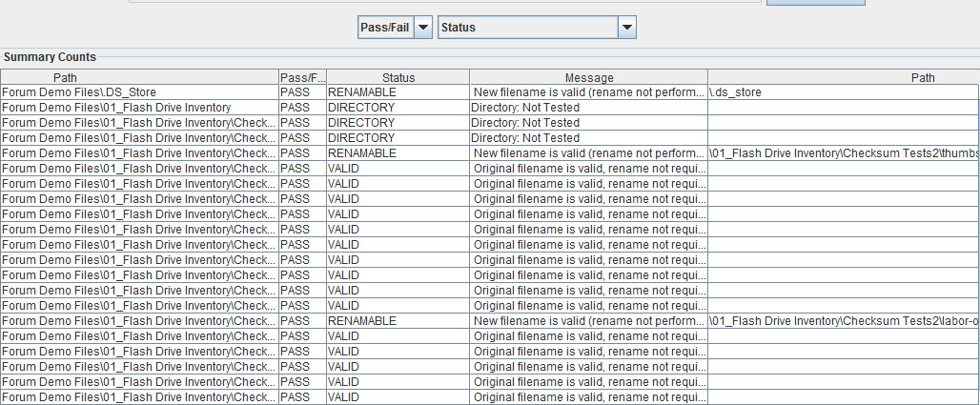Select the Checksum Tests2\labor-o path cell
This screenshot has height=405, width=980.
[x=843, y=321]
